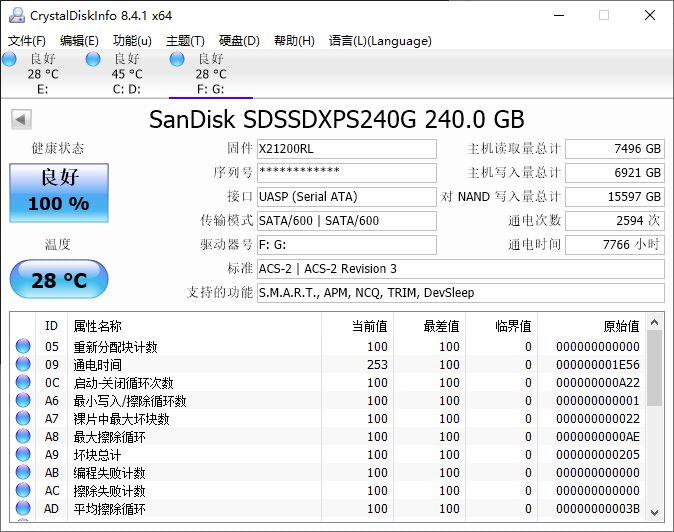Click the firmware field X21200RL
This screenshot has width=674, height=532.
tap(346, 149)
